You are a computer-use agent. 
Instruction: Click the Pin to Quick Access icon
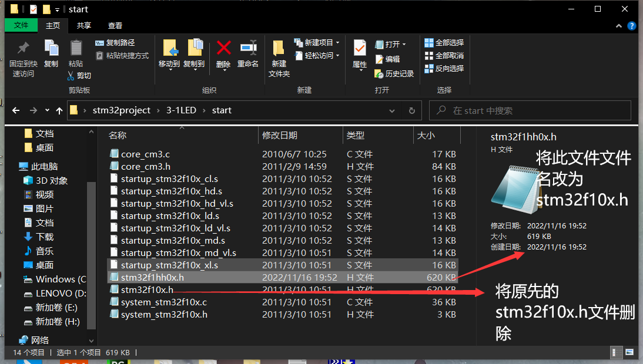click(23, 48)
